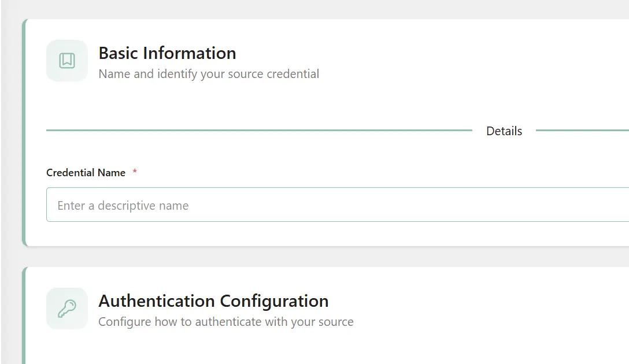Click green left border of Basic Information card
Screen dimensions: 629x364
pos(24,133)
